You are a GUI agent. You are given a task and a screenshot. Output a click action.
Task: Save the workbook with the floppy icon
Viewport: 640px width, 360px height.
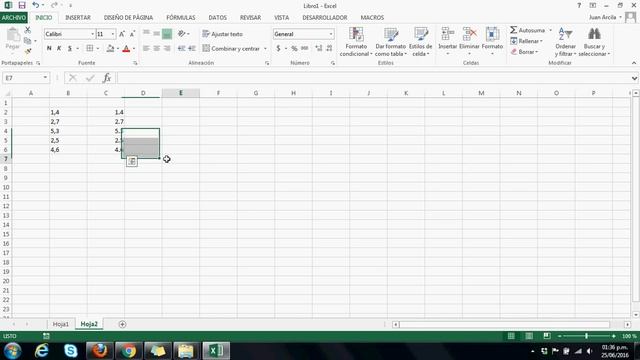tap(22, 5)
